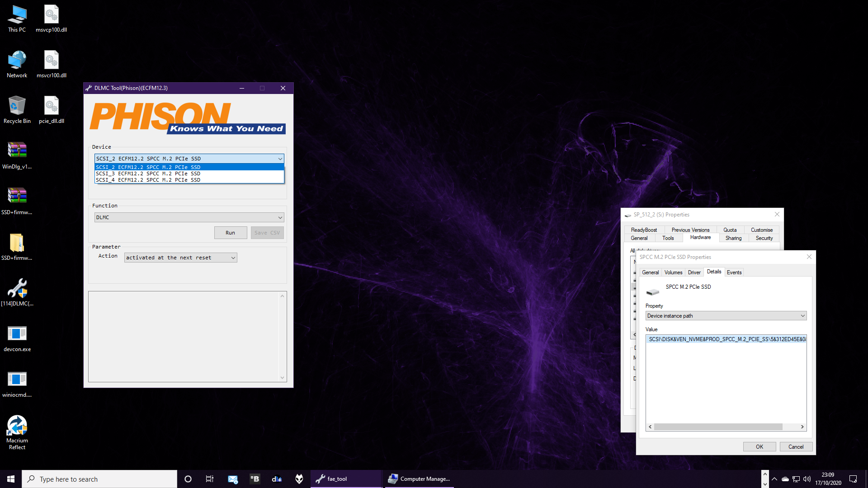Select the devcon.exe desktop icon

[x=17, y=338]
